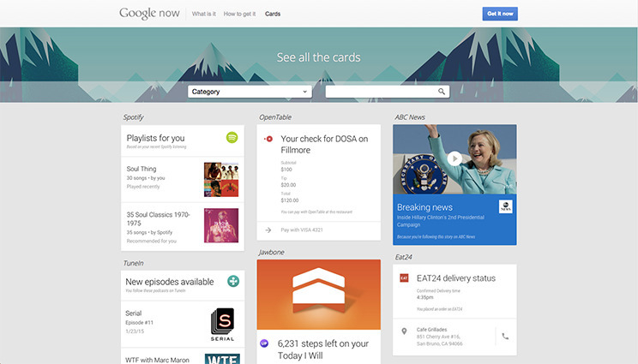Viewport: 638px width, 364px height.
Task: Click the OpenTable section label
Action: pyautogui.click(x=275, y=117)
